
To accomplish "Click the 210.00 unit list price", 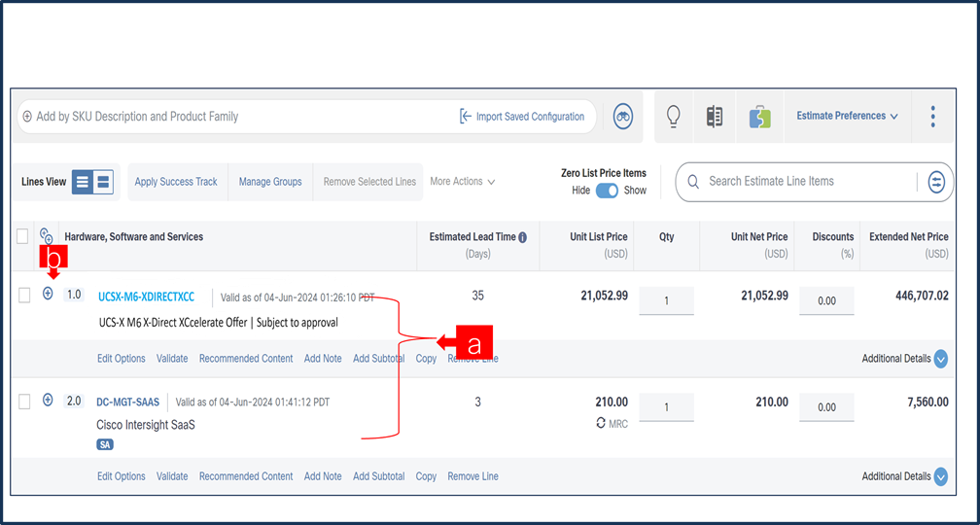I will [x=612, y=402].
